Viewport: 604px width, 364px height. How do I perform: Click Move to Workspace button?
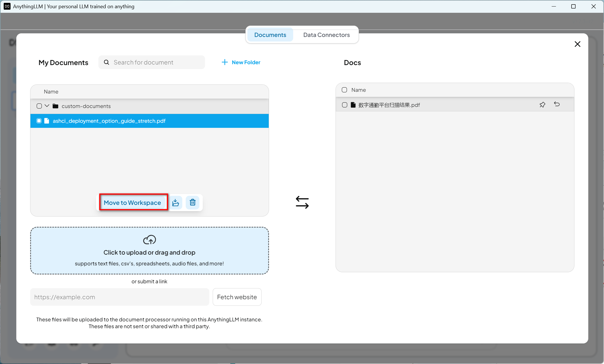132,203
